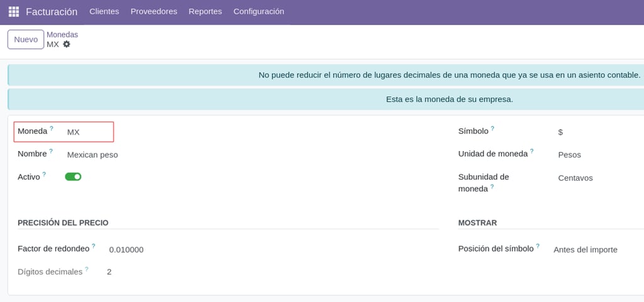Open the Proveedores menu

(x=153, y=11)
